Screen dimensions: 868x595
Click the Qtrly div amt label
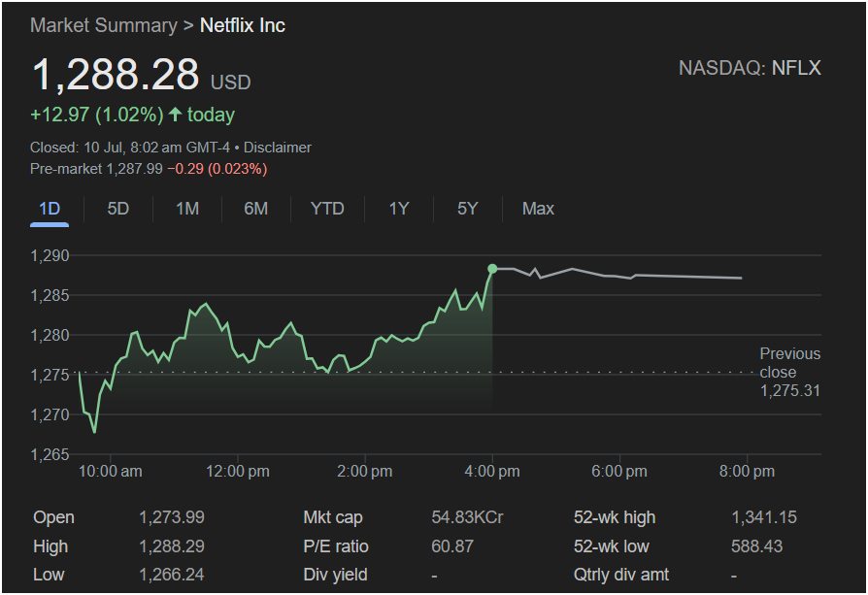[x=621, y=575]
